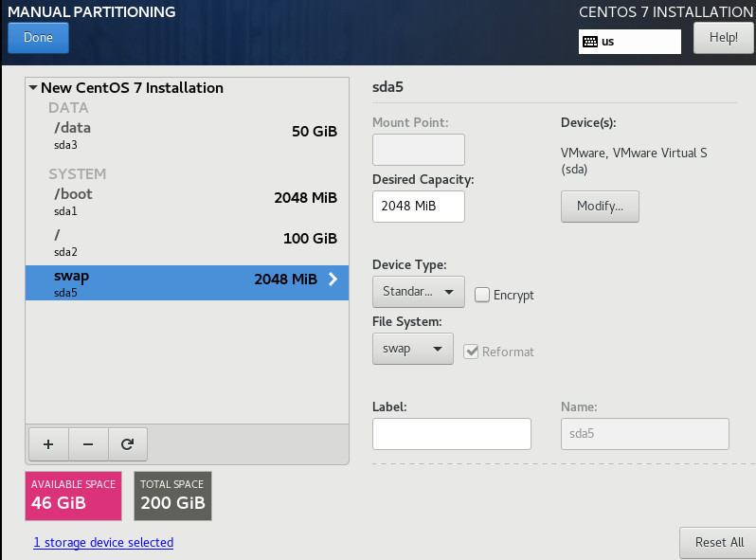Click the Desired Capacity input field

pos(418,207)
